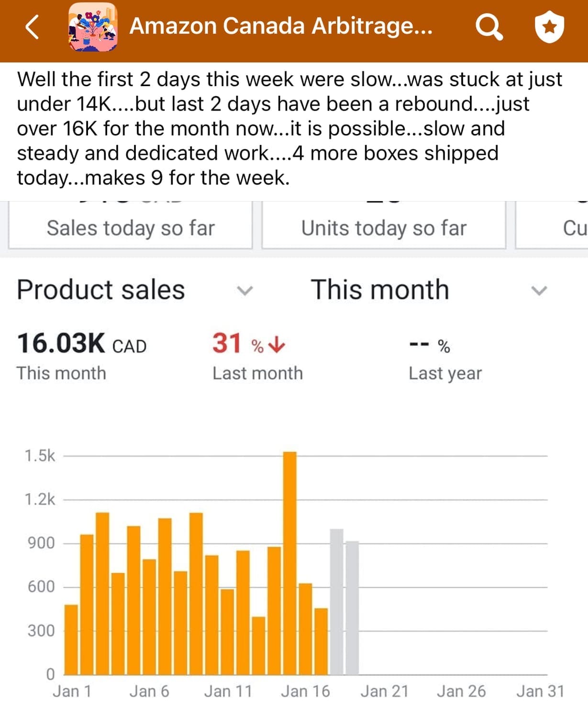Screen dimensions: 588x718
Task: Open the group avatar picture
Action: pyautogui.click(x=92, y=27)
